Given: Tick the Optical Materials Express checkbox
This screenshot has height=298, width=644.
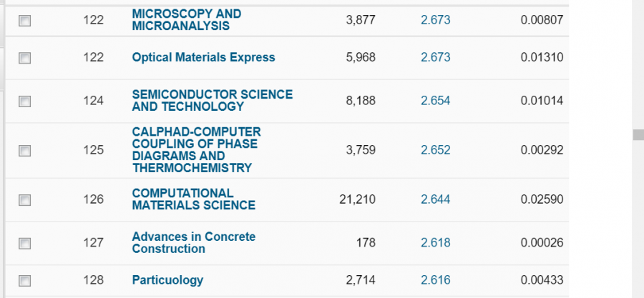Looking at the screenshot, I should coord(25,58).
